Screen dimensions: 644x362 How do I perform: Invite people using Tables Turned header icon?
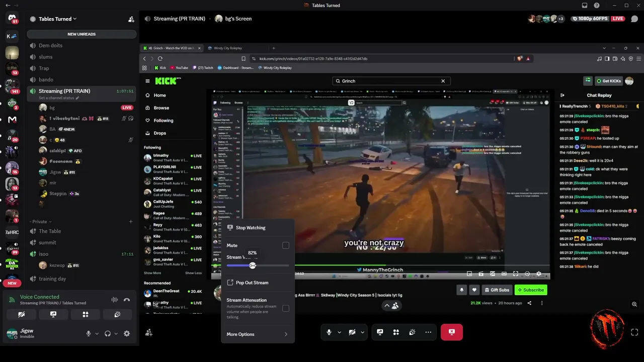pyautogui.click(x=131, y=19)
